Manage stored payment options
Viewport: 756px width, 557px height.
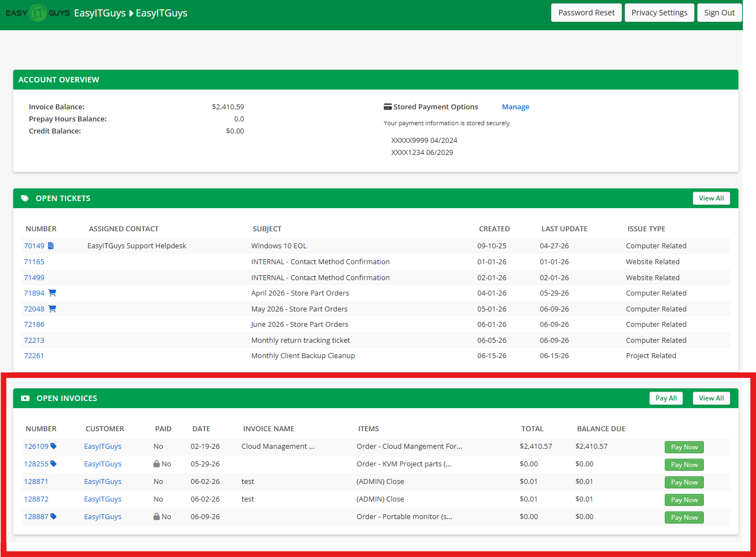(515, 107)
